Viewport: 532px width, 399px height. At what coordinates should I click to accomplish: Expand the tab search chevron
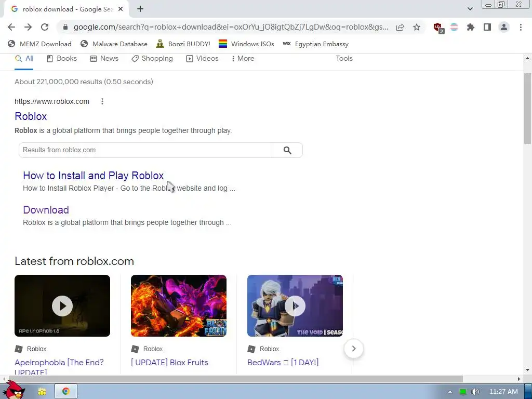470,9
